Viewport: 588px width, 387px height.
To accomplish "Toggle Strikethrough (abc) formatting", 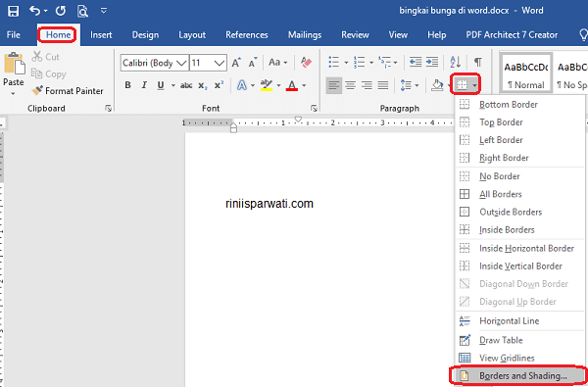I will coord(186,85).
